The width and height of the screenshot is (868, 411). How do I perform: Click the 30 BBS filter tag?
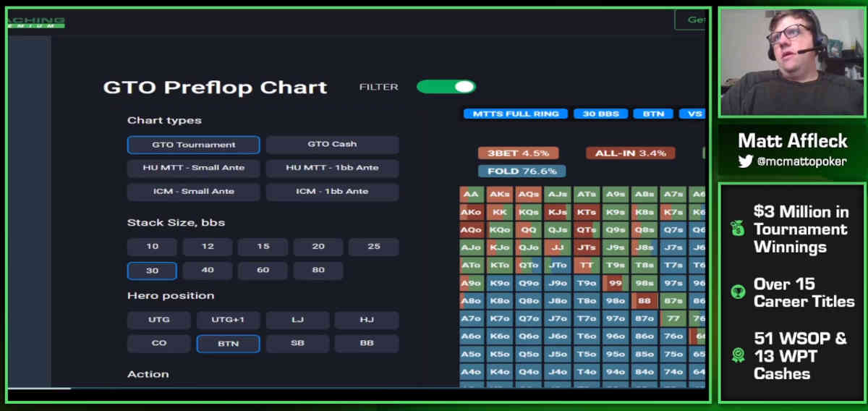click(x=600, y=114)
